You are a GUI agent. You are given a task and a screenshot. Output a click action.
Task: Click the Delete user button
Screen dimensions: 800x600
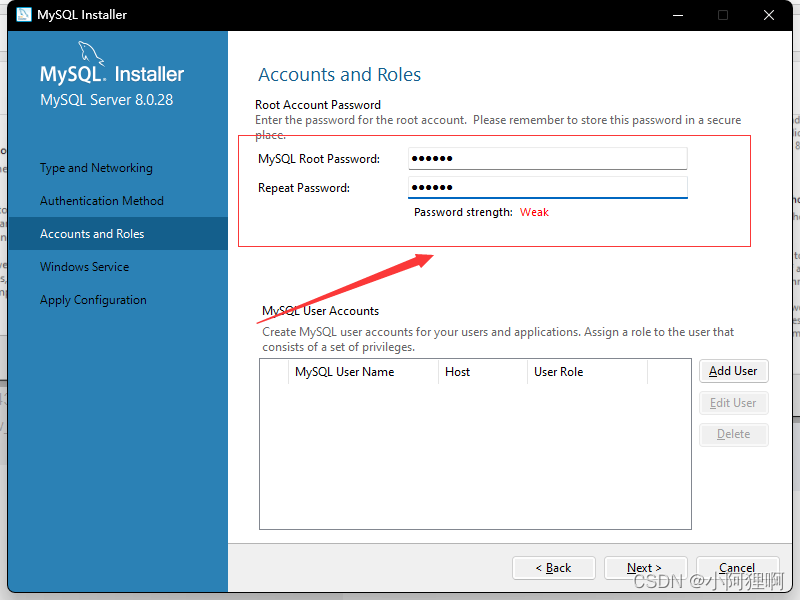733,434
